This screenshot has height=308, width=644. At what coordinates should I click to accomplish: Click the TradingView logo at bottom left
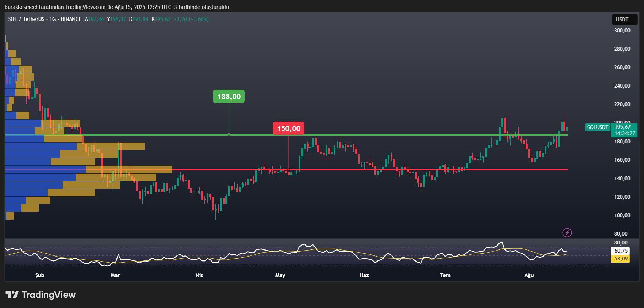(40, 295)
